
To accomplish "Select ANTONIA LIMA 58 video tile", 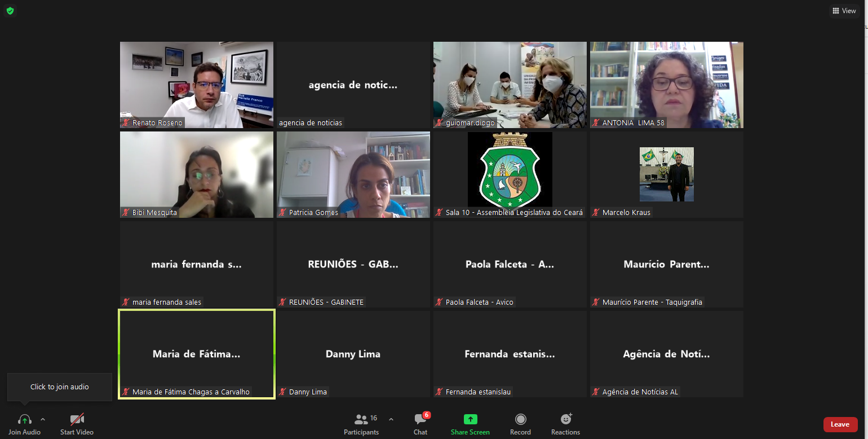I will 666,85.
